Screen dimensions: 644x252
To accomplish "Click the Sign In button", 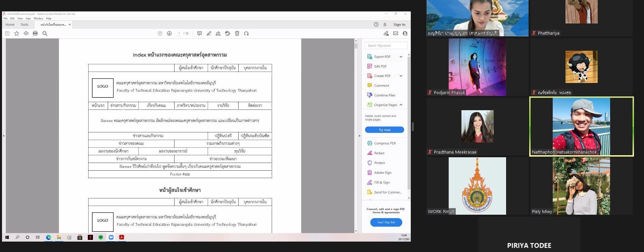I will tap(399, 25).
